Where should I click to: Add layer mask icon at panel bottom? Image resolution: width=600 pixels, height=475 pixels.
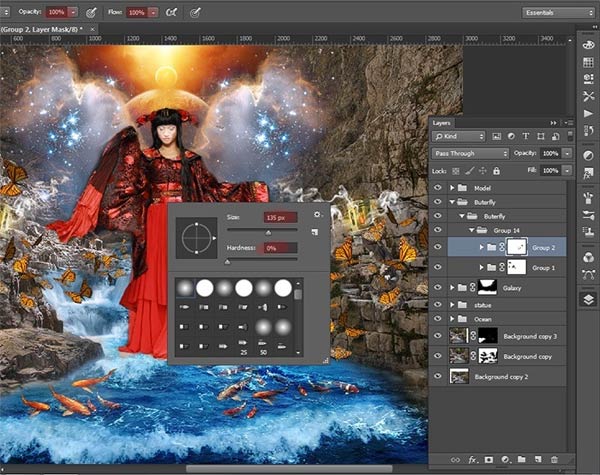489,460
